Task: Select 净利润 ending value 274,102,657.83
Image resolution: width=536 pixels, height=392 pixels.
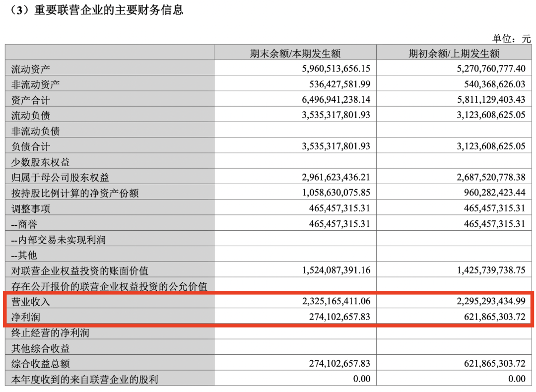Action: point(340,317)
